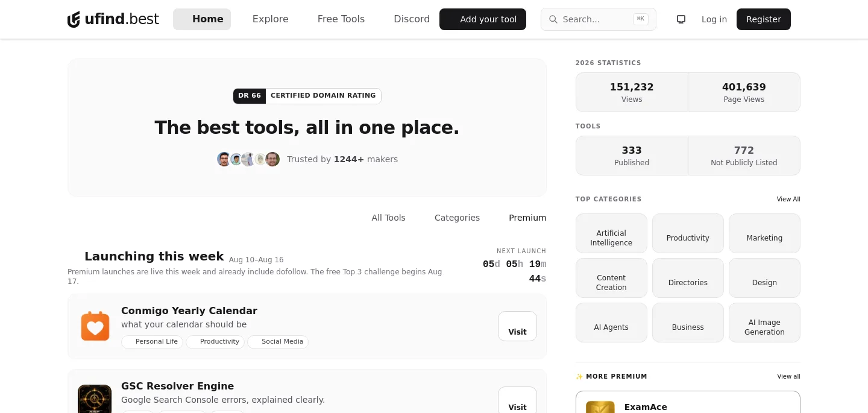The image size is (868, 413).
Task: Open AI Image Generation category
Action: 764,323
